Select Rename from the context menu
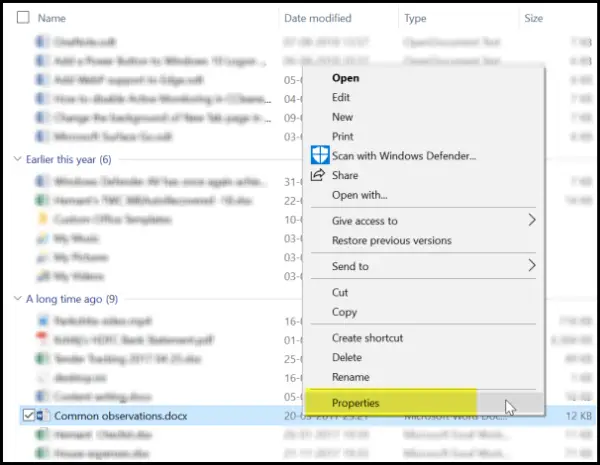600x465 pixels. tap(350, 377)
